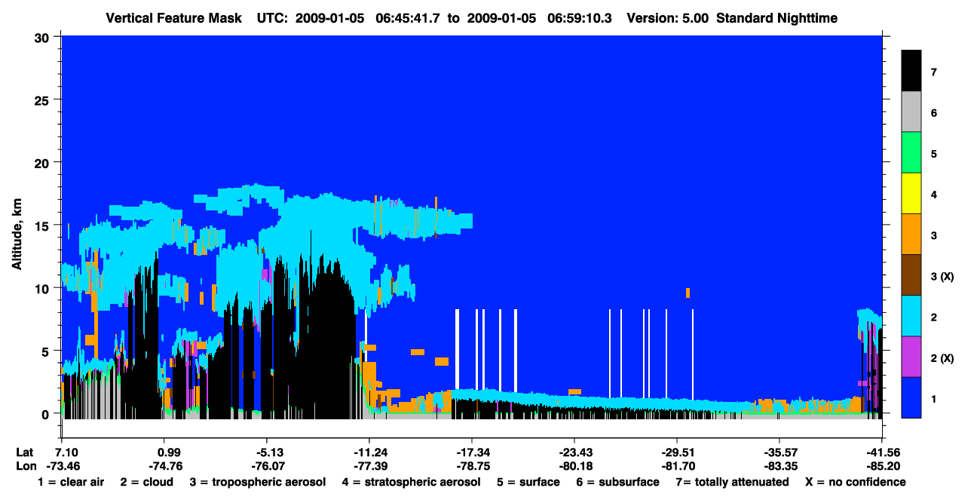The width and height of the screenshot is (980, 503).
Task: Click the 'Lat' axis row label
Action: 25,452
